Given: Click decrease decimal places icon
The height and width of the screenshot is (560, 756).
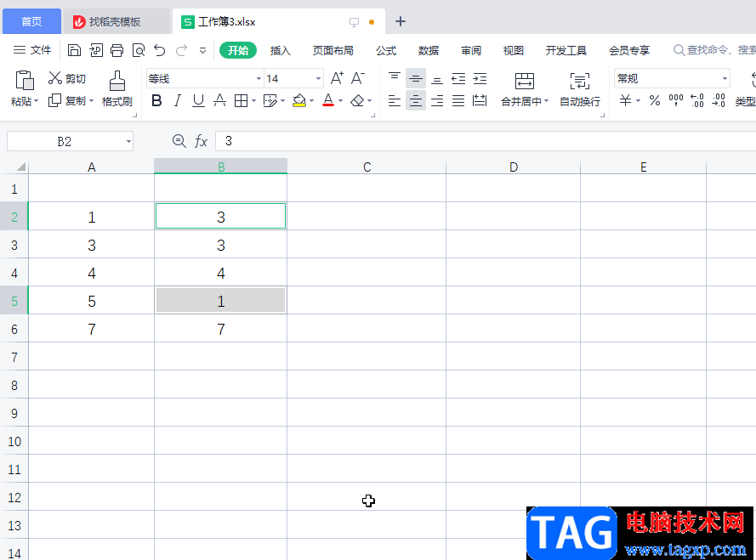Looking at the screenshot, I should (719, 100).
